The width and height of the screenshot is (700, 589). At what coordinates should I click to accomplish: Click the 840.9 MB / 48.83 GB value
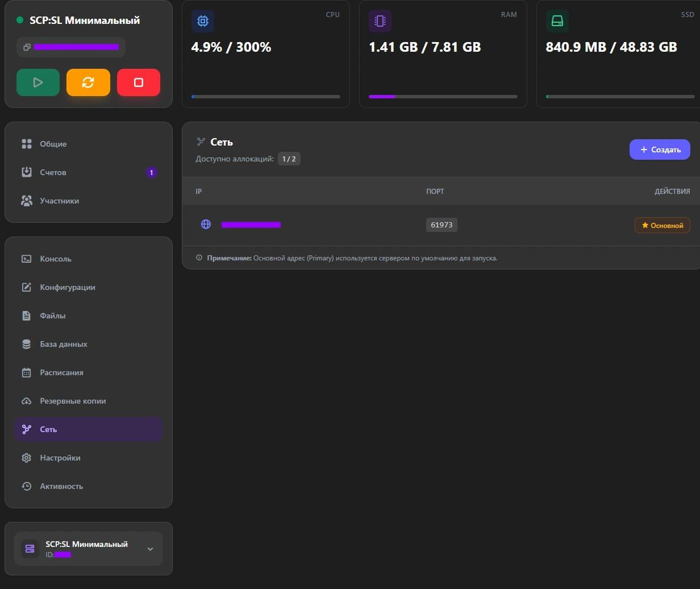611,47
